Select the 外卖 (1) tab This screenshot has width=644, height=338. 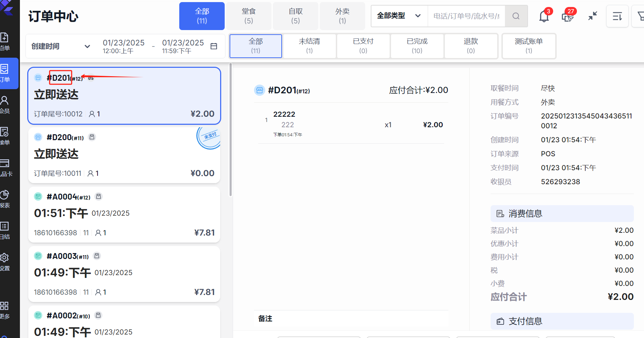pyautogui.click(x=342, y=16)
